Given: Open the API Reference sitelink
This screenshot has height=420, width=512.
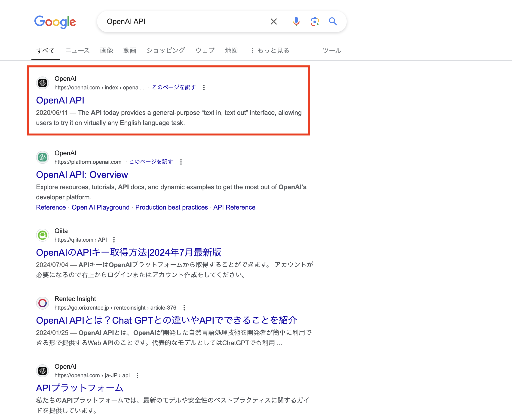Looking at the screenshot, I should (x=234, y=207).
